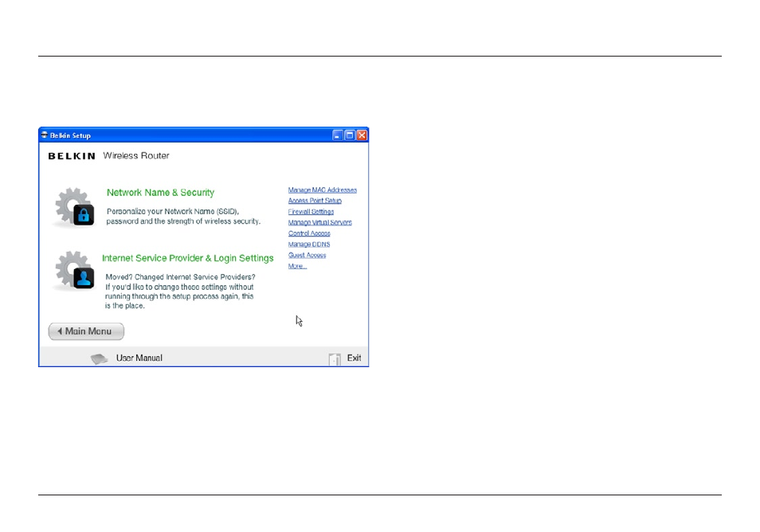This screenshot has width=760, height=532.
Task: Open the User Manual book icon
Action: [x=100, y=358]
